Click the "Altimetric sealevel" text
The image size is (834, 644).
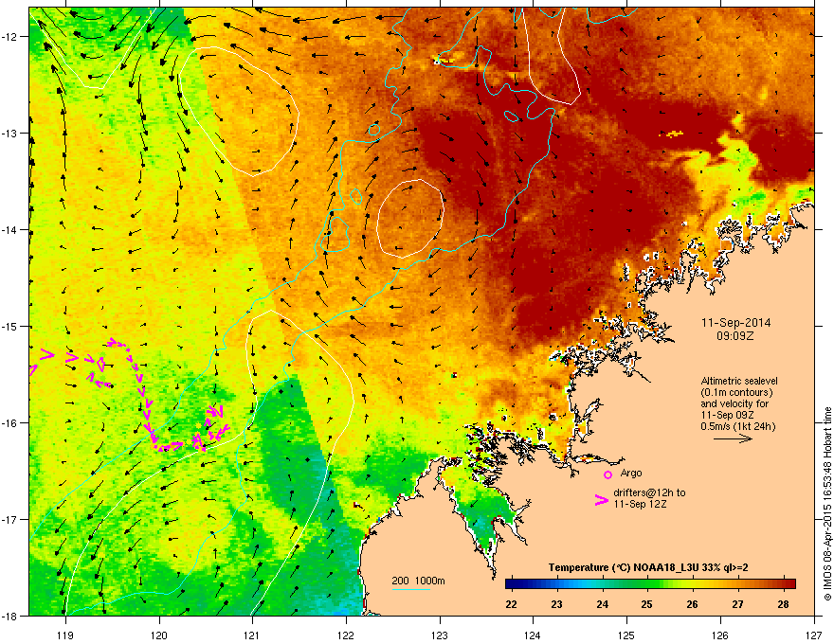[x=739, y=381]
